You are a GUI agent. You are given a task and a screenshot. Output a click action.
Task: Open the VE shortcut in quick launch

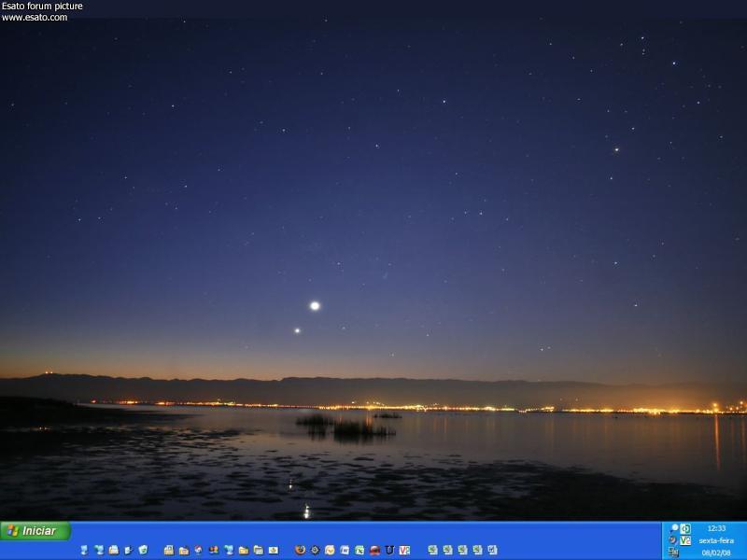[x=404, y=550]
